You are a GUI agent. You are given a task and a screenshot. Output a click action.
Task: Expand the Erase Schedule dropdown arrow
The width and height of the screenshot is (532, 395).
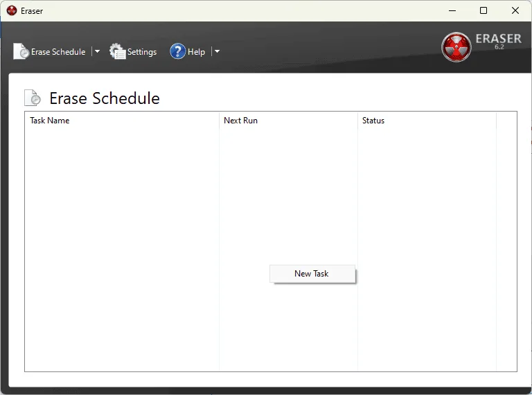tap(97, 51)
